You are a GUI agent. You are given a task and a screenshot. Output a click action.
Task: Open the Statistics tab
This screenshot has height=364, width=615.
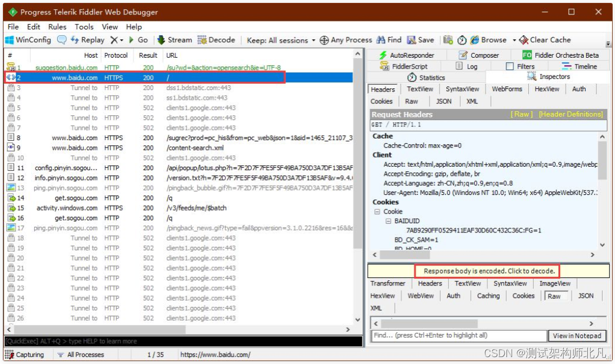click(426, 77)
